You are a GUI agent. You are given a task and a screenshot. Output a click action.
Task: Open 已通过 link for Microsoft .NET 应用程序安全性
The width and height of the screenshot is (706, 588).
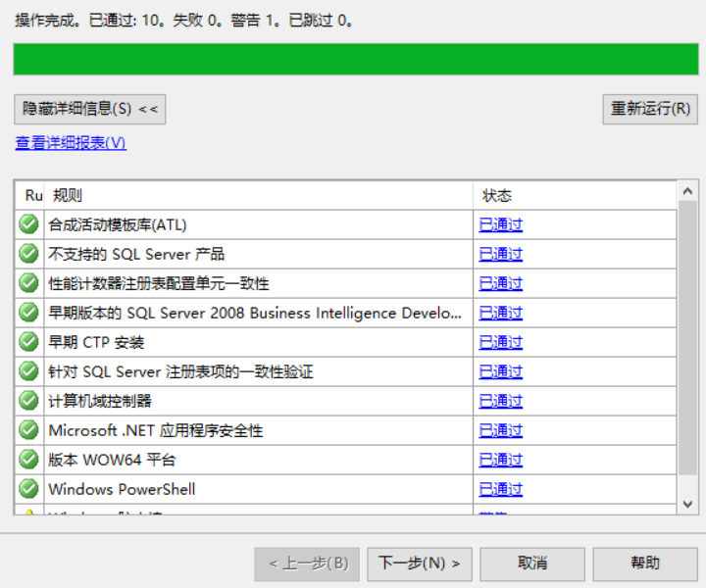click(x=501, y=430)
